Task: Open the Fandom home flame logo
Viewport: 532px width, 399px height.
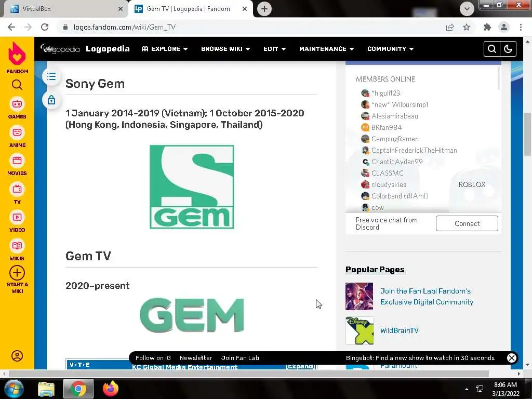Action: point(17,54)
